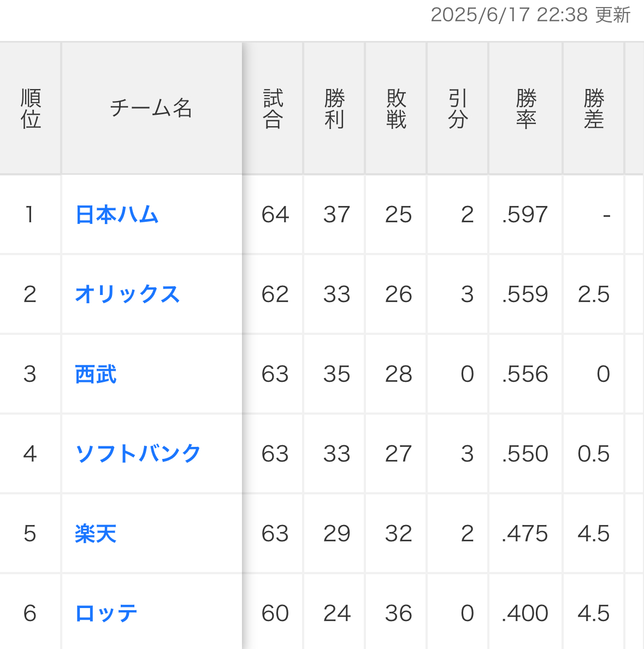
Task: Click the 引分 column header
Action: (458, 109)
